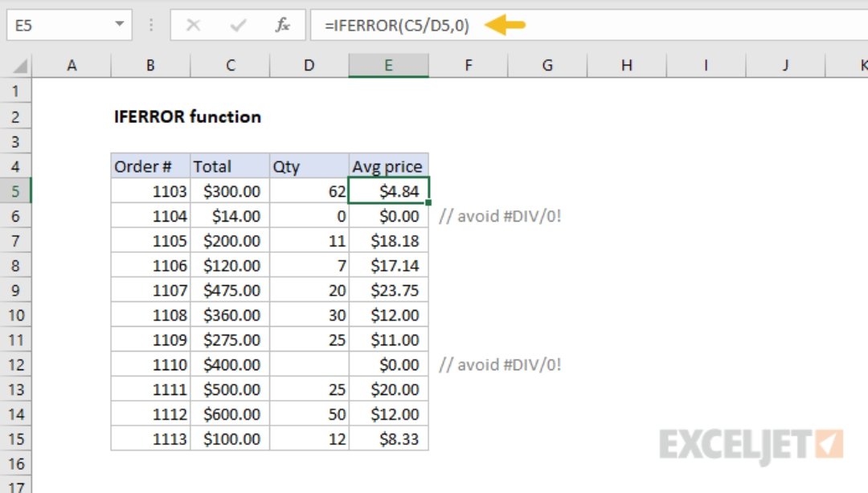Select row 12 header
This screenshot has width=868, height=493.
click(17, 365)
